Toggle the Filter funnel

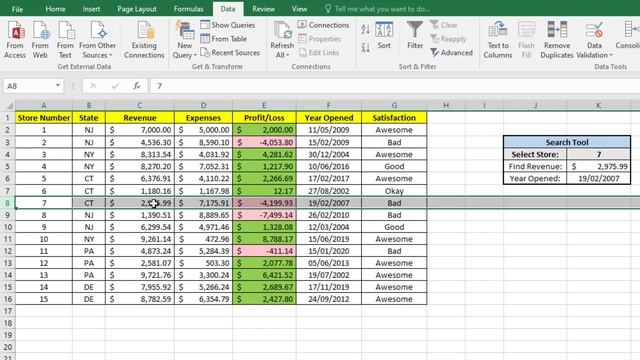(x=415, y=36)
